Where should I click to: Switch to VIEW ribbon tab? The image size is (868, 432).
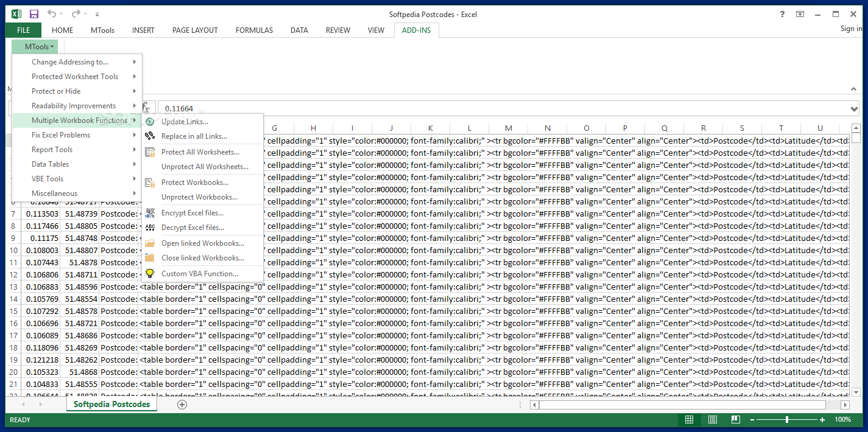click(x=376, y=30)
